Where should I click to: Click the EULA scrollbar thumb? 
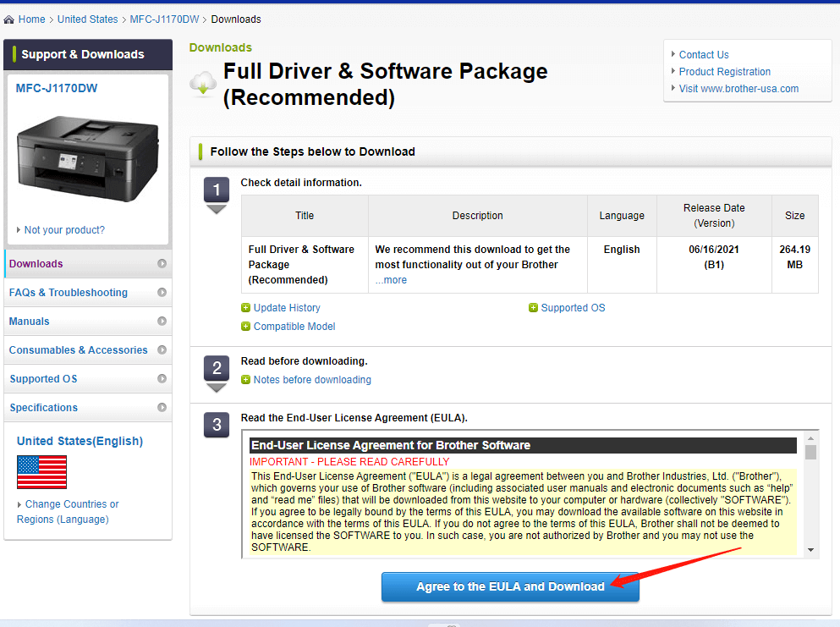coord(811,453)
